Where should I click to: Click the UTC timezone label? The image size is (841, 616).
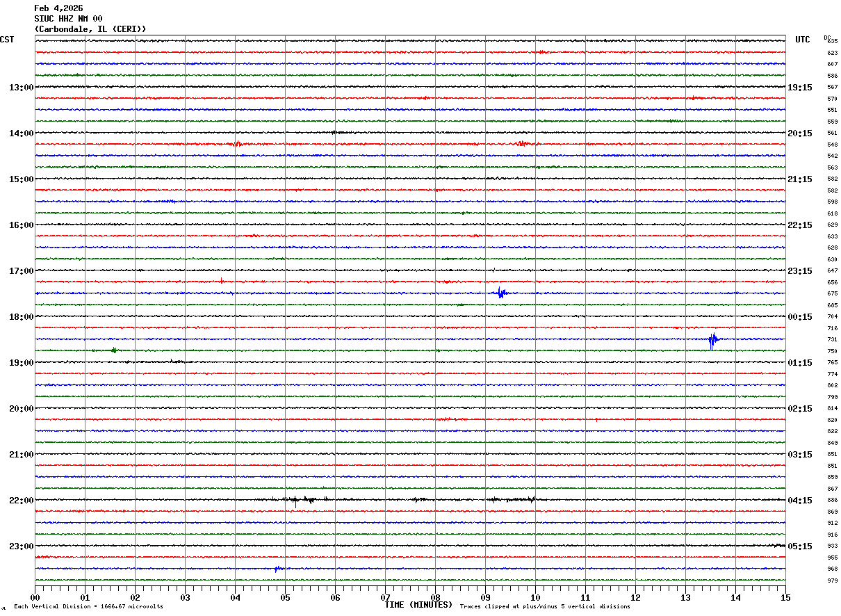pos(803,40)
